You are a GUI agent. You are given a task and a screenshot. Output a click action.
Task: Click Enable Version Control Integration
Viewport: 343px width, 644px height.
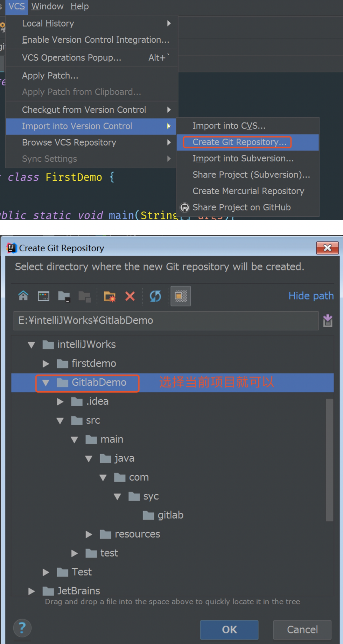click(92, 40)
